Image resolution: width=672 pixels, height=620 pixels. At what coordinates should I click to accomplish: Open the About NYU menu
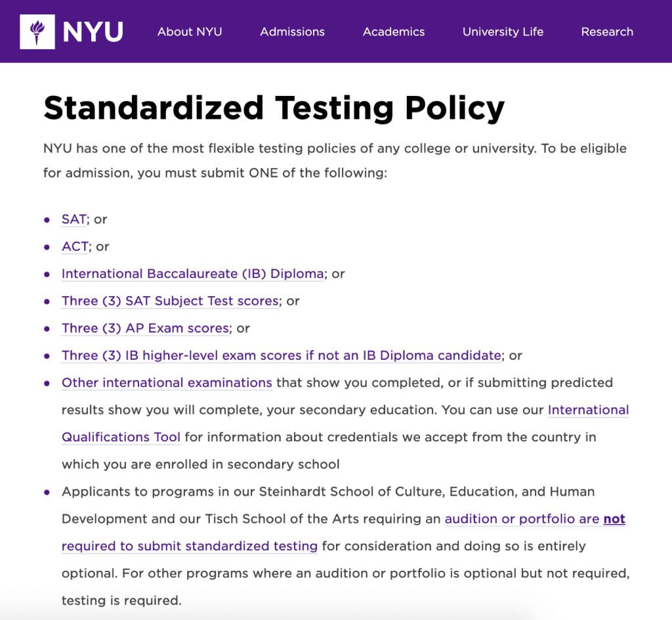(x=190, y=32)
